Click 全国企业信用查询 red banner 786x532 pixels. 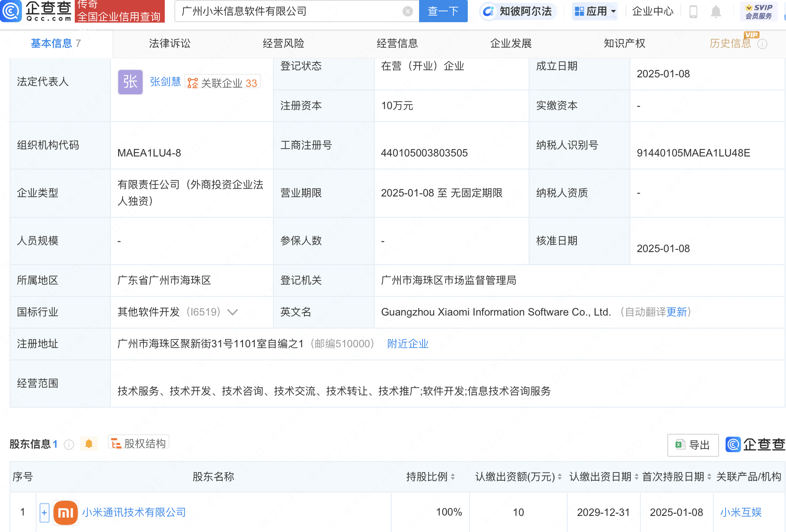[x=120, y=11]
